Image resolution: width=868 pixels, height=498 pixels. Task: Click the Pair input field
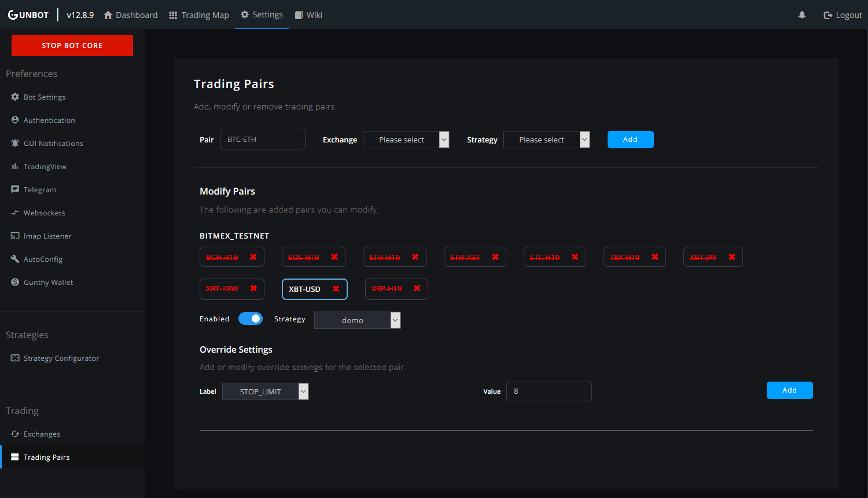[263, 140]
